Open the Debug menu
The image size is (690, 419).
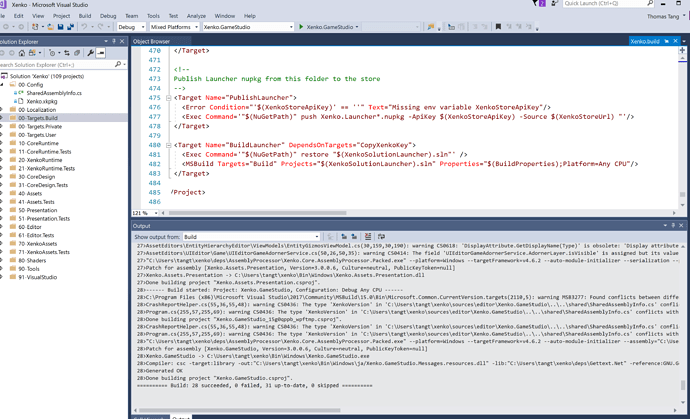click(108, 16)
